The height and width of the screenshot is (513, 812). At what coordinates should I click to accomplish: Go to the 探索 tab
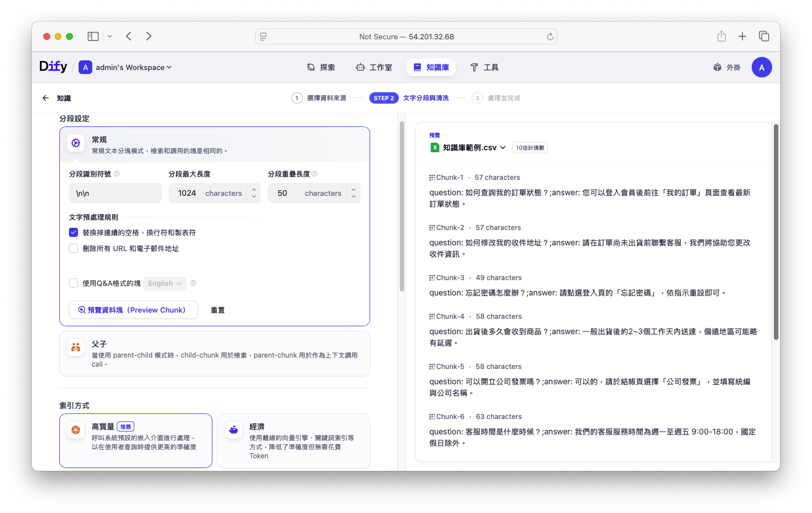pyautogui.click(x=321, y=67)
